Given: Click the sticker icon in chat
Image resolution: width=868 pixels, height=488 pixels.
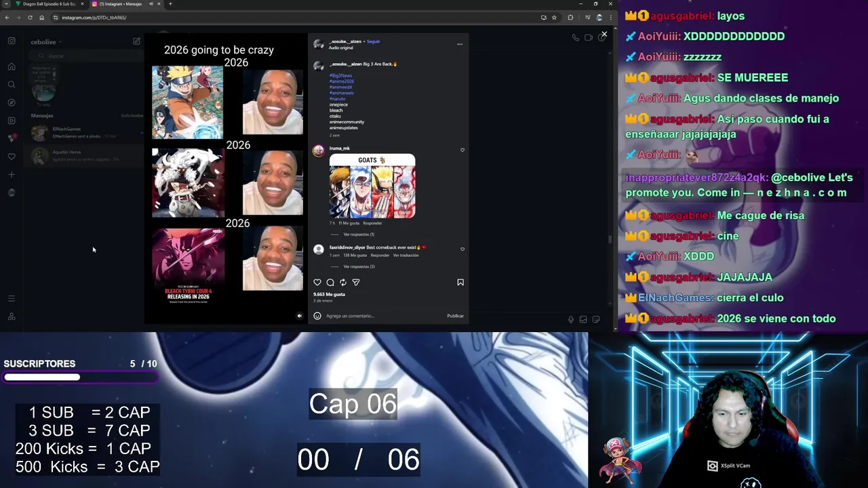Looking at the screenshot, I should click(596, 319).
